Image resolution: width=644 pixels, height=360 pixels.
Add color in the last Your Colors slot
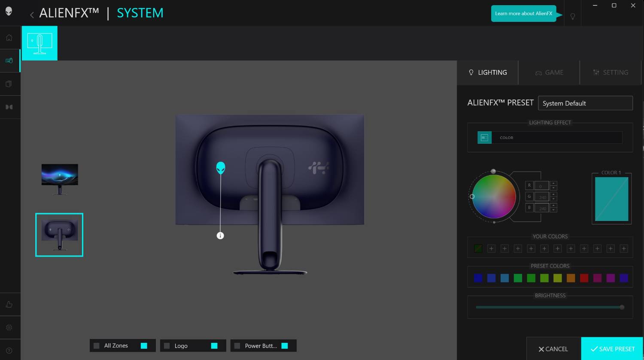click(624, 248)
